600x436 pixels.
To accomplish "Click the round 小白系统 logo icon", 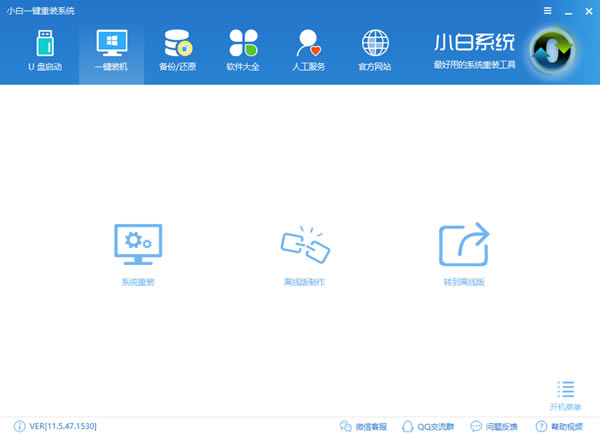I will pos(553,51).
